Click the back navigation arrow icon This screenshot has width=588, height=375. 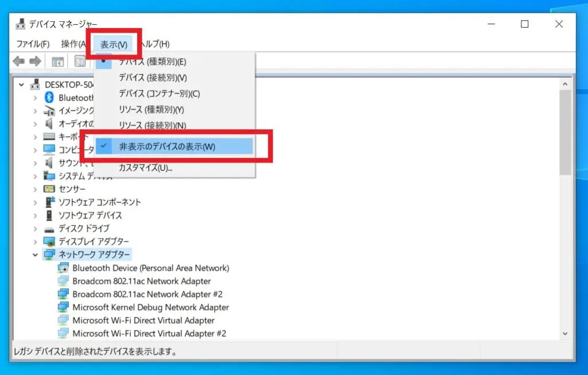[18, 61]
